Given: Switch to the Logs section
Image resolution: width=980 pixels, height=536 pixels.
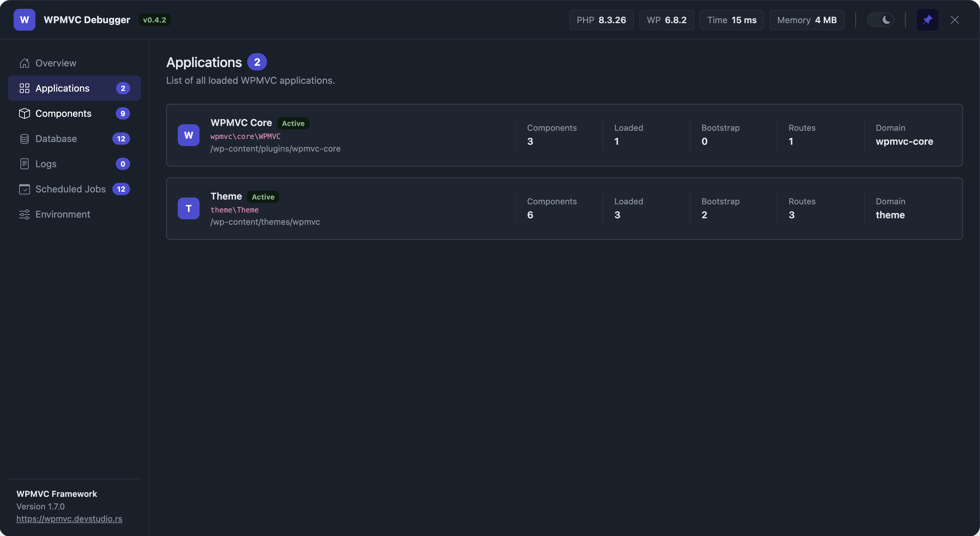Looking at the screenshot, I should click(75, 164).
